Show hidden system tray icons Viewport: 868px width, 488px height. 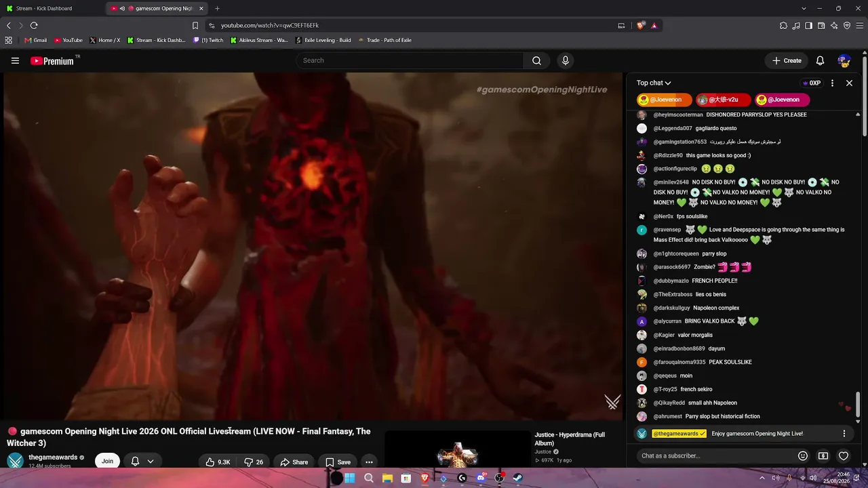pos(762,478)
